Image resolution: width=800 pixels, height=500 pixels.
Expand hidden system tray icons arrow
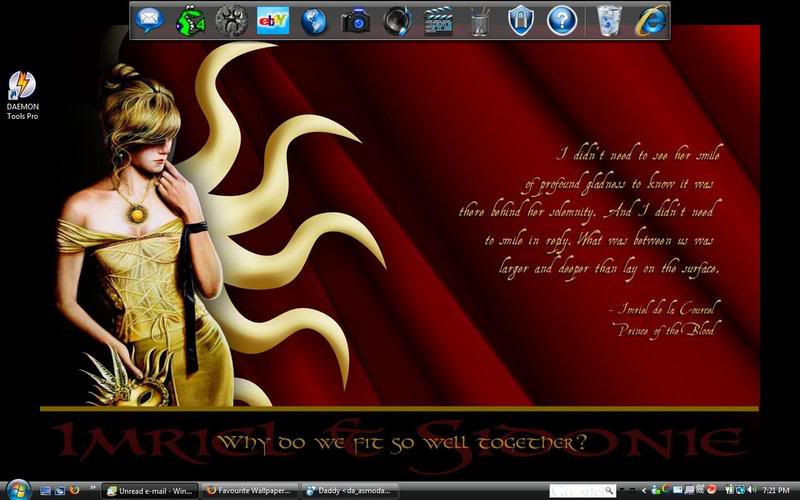pos(644,491)
